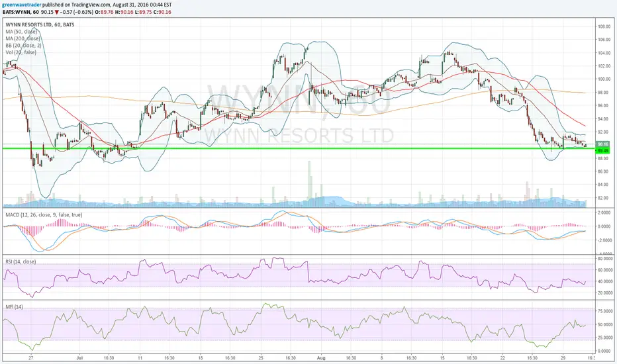Select the MA (200, close) legend label
Image resolution: width=617 pixels, height=364 pixels.
point(23,38)
